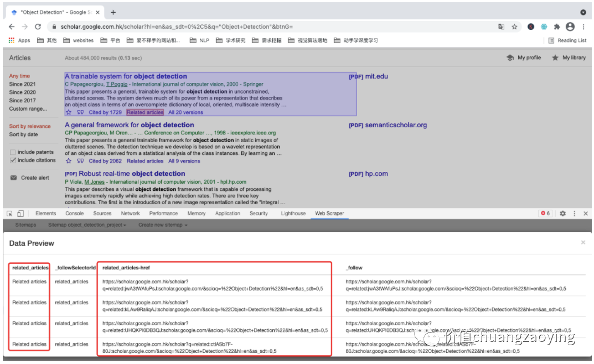The height and width of the screenshot is (364, 594).
Task: Open the Reading List
Action: pos(567,40)
